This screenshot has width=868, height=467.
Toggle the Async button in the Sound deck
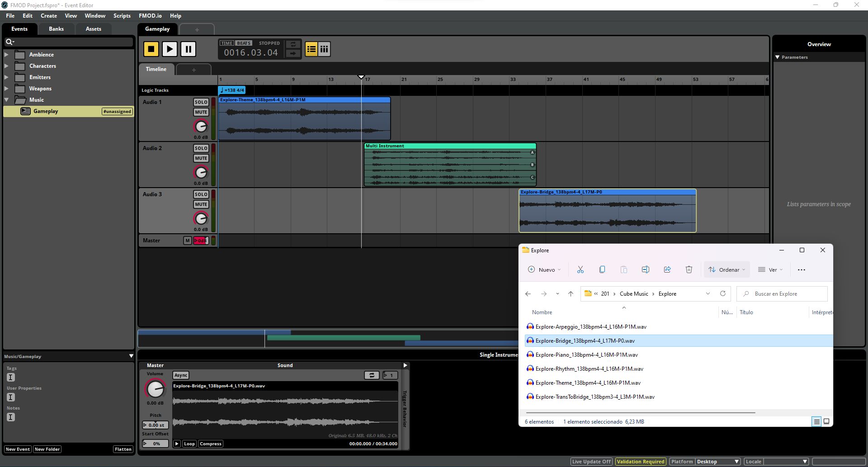point(181,375)
